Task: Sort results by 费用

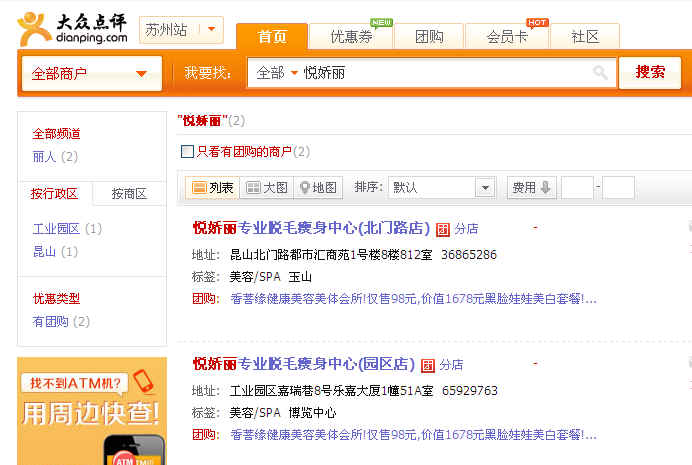Action: point(532,188)
